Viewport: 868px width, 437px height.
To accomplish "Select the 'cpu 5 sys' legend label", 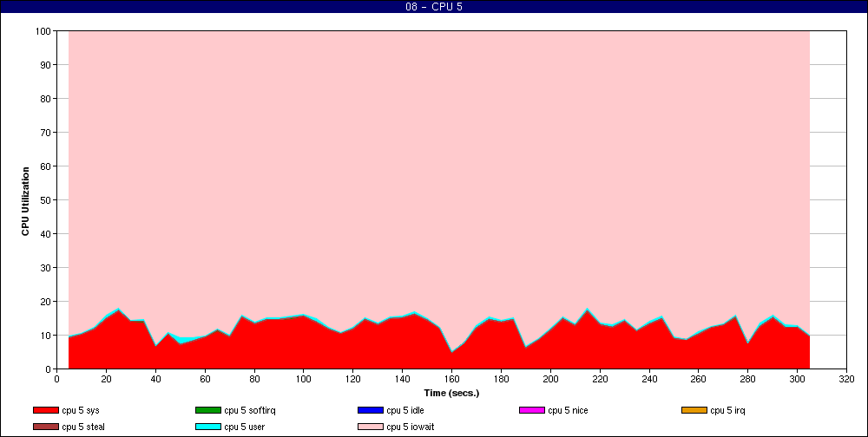I will [x=81, y=410].
